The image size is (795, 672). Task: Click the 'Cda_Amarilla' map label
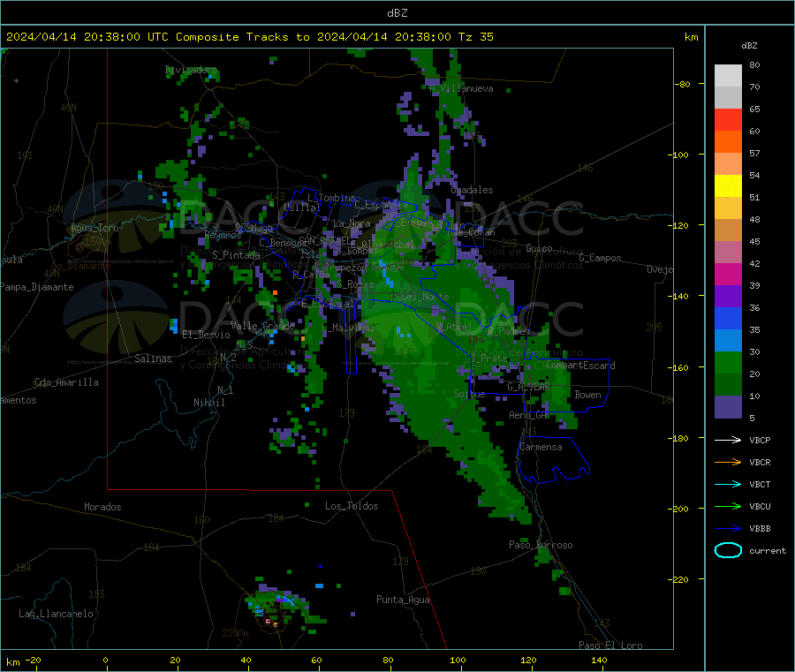[x=66, y=382]
